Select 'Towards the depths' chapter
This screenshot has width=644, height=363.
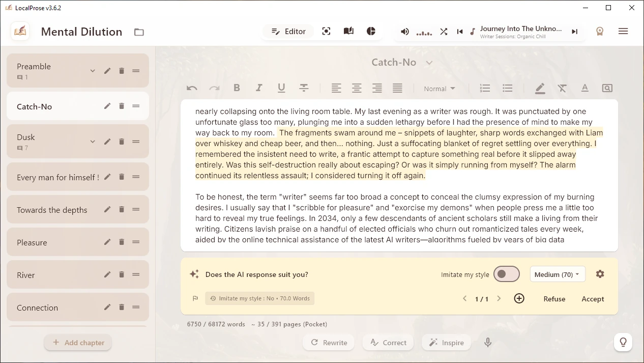pyautogui.click(x=78, y=210)
